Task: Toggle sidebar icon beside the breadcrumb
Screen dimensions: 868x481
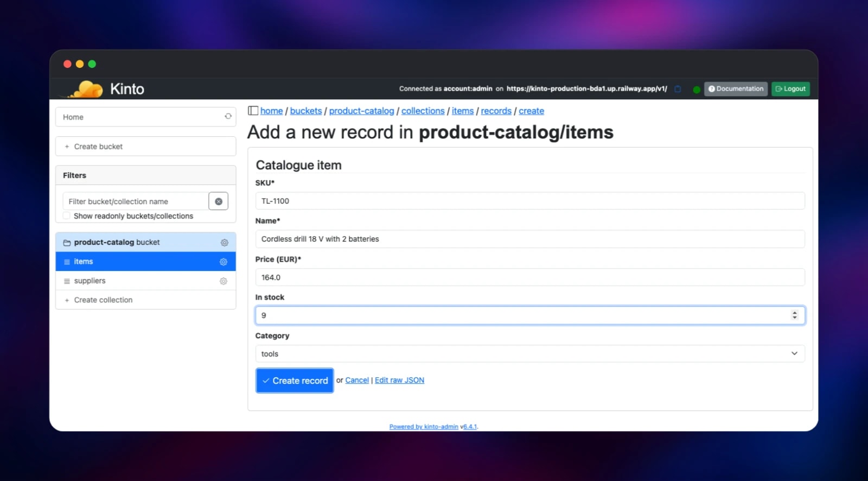Action: point(253,111)
